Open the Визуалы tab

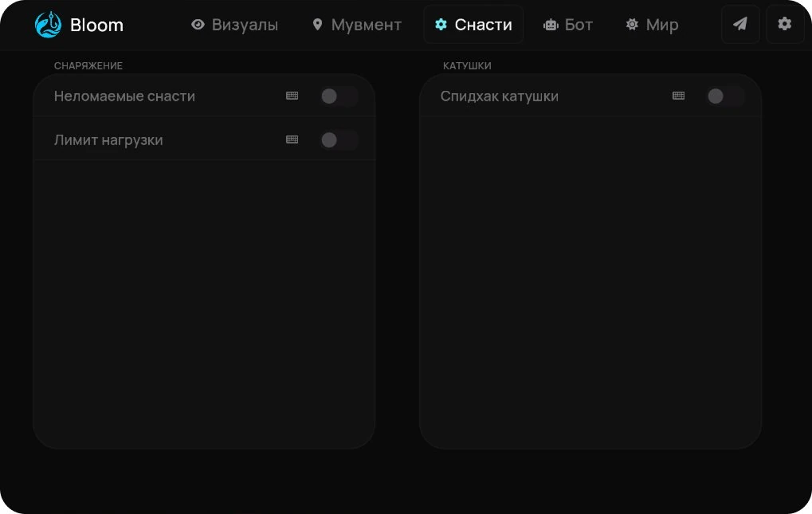(x=234, y=25)
